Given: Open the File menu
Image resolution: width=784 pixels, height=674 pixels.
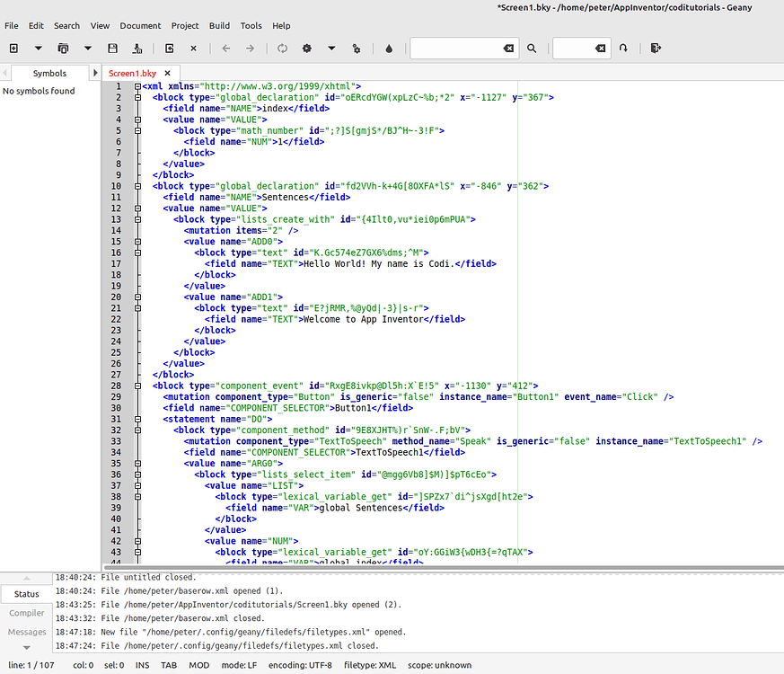Looking at the screenshot, I should tap(12, 25).
